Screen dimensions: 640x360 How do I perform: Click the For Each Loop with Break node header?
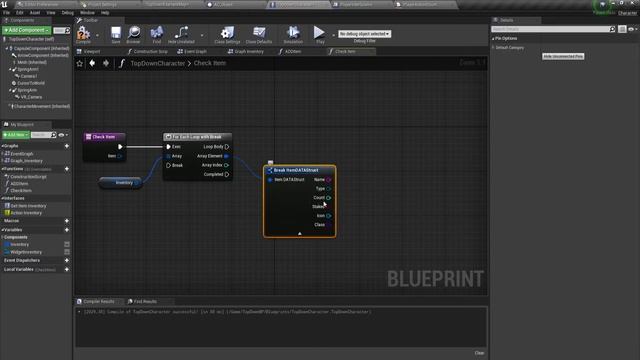(x=197, y=137)
